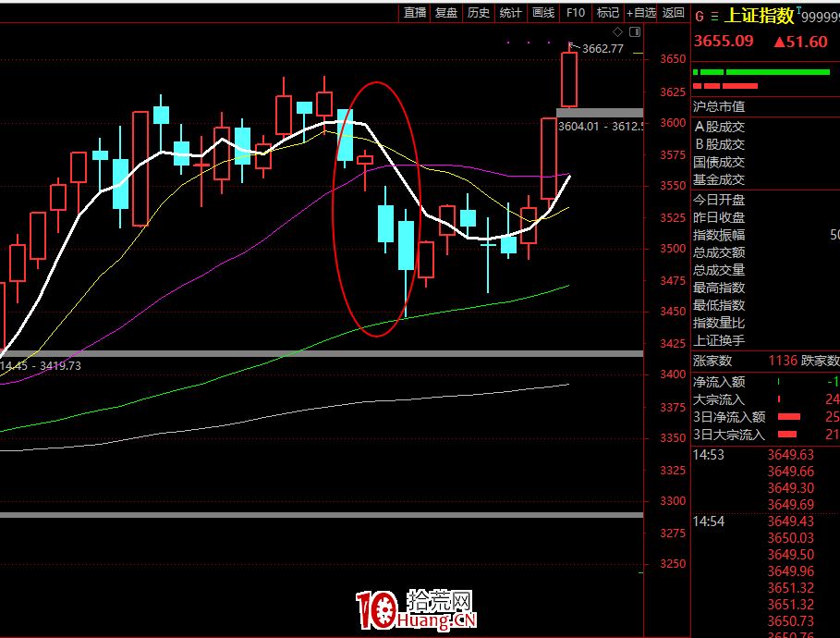Select the 最低指数 row

tap(766, 306)
